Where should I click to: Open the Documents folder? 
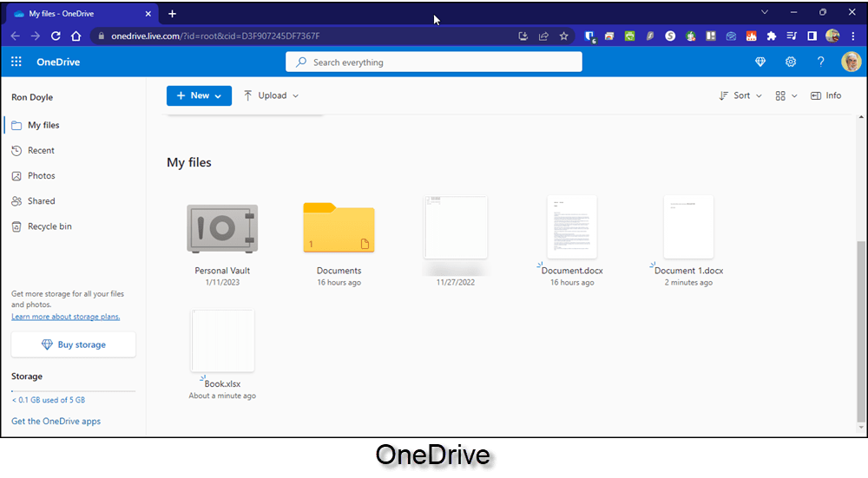[x=339, y=227]
